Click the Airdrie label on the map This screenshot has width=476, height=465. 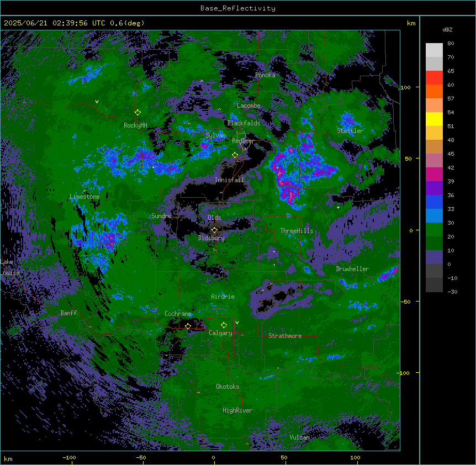click(223, 297)
